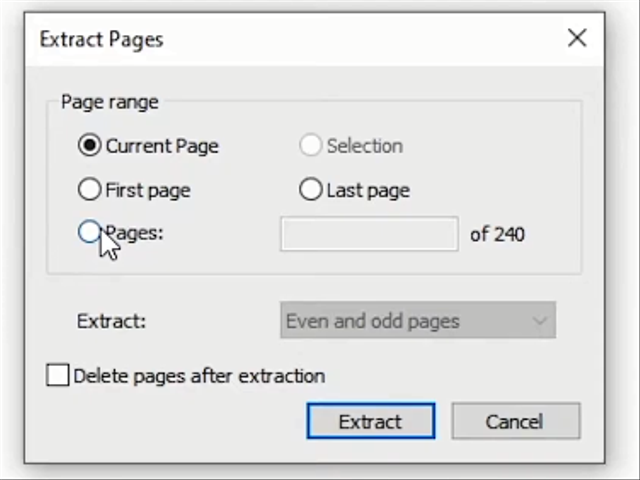Viewport: 640px width, 480px height.
Task: Click the 'Last page' label text
Action: tap(368, 190)
